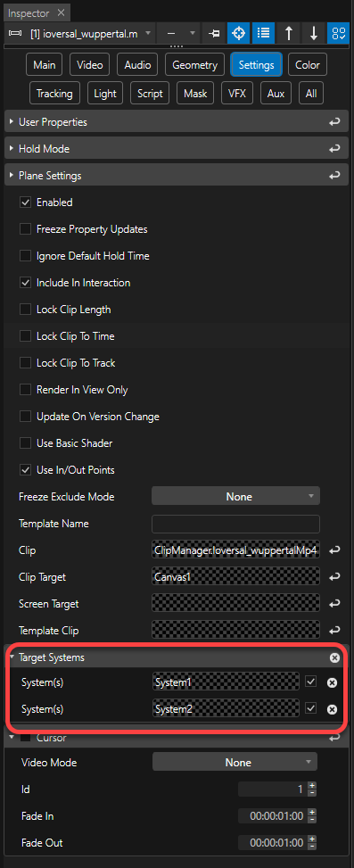Reset Plane Settings with return arrow
Image resolution: width=354 pixels, height=868 pixels.
tap(334, 176)
